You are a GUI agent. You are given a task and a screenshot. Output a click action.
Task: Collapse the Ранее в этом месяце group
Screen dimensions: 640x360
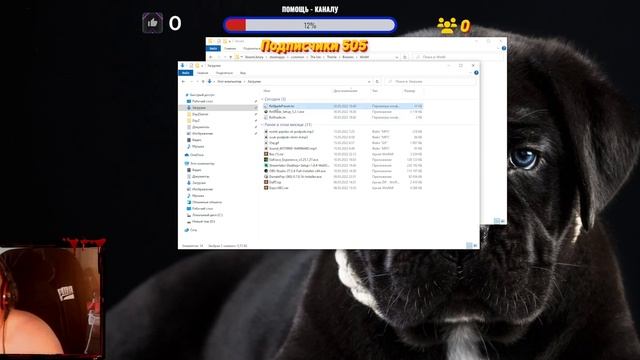(262, 125)
